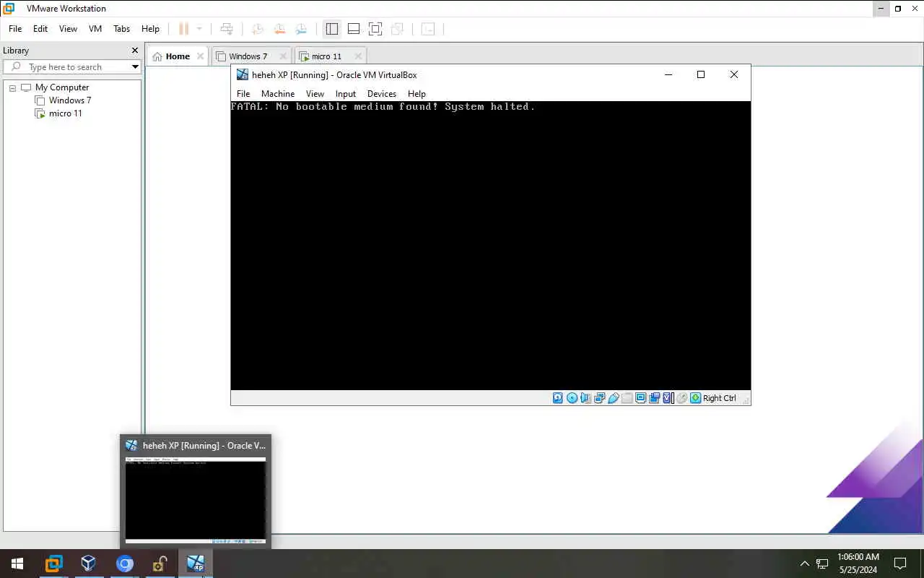The height and width of the screenshot is (578, 924).
Task: Toggle the thumbnail bar view icon
Action: coord(354,29)
